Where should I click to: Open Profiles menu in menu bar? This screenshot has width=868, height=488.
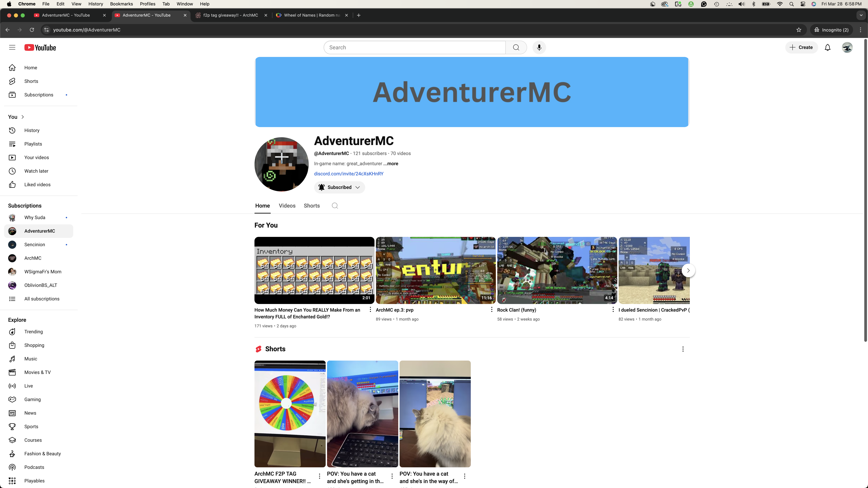pyautogui.click(x=148, y=4)
